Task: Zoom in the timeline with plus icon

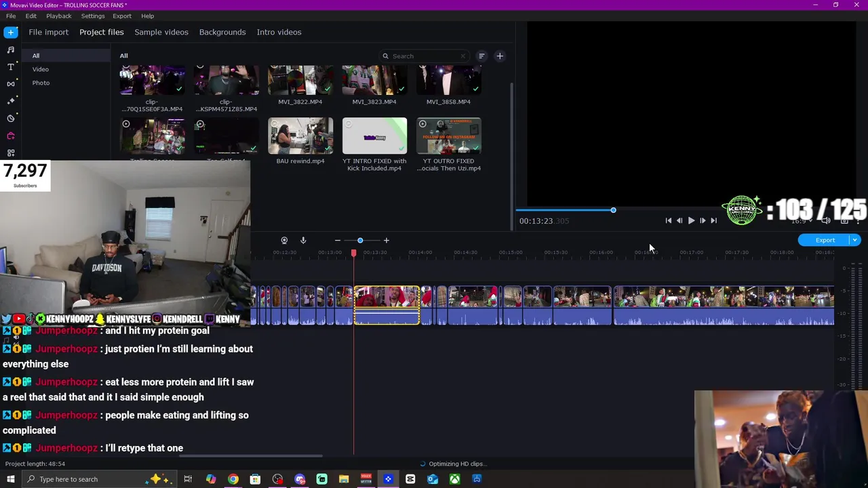Action: click(387, 240)
